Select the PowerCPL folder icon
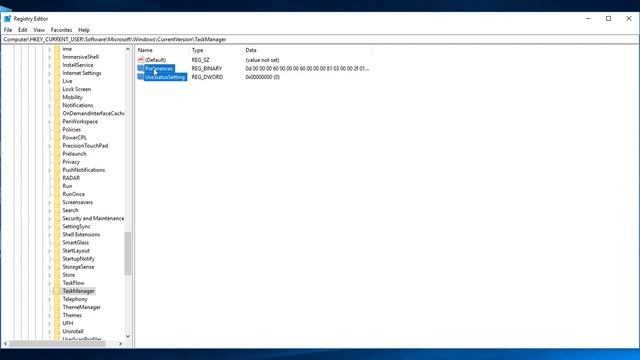 [x=57, y=138]
